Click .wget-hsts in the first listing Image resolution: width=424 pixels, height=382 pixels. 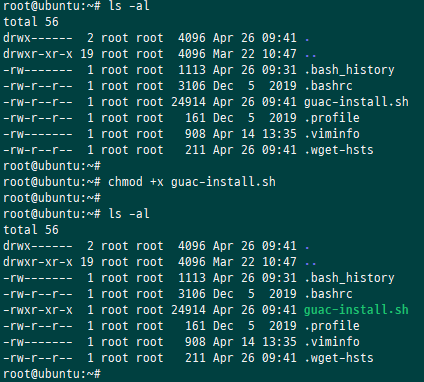coord(339,150)
